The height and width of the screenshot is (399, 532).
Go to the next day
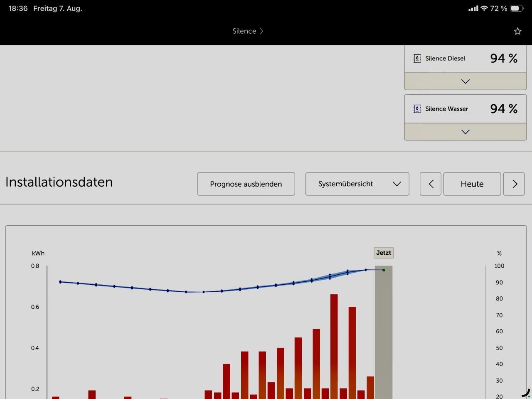(x=514, y=184)
